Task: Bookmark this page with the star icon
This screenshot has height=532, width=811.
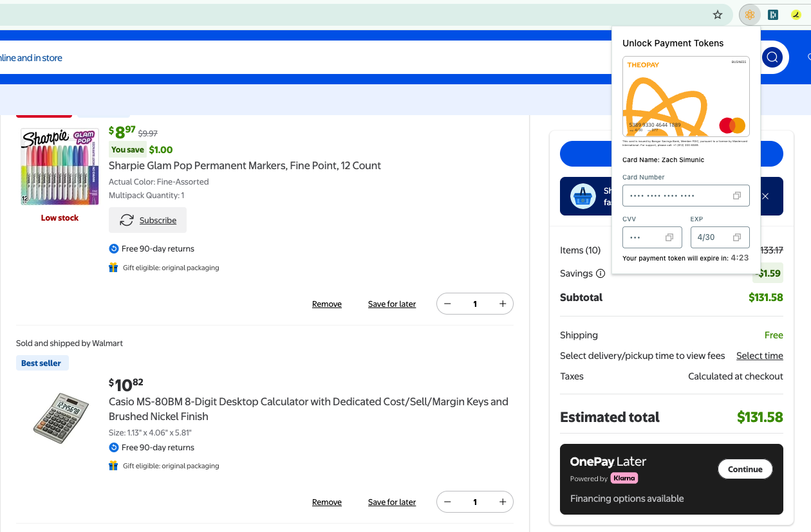Action: [718, 15]
